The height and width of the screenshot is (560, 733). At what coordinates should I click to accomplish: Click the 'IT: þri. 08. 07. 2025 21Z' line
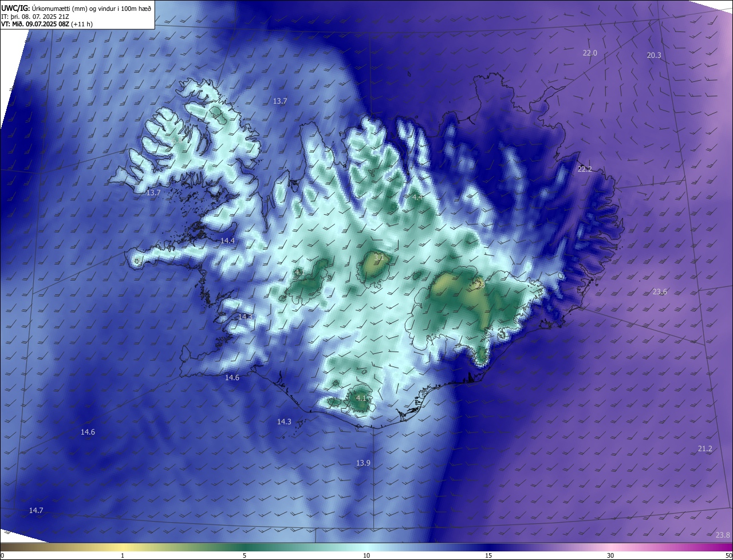click(x=36, y=17)
